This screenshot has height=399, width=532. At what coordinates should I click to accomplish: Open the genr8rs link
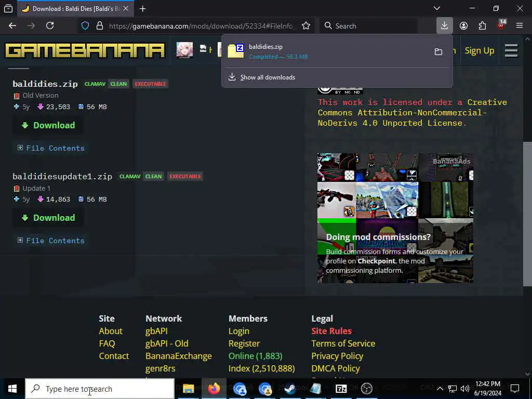[x=160, y=368]
